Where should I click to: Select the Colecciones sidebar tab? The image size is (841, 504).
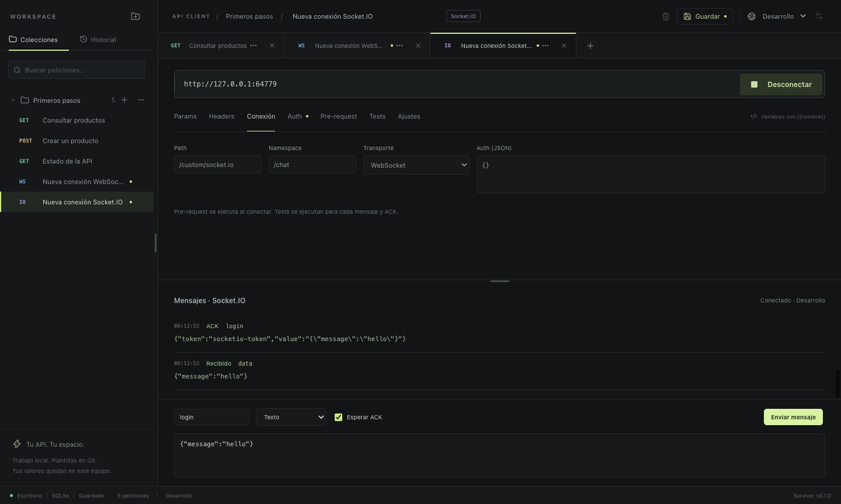33,40
